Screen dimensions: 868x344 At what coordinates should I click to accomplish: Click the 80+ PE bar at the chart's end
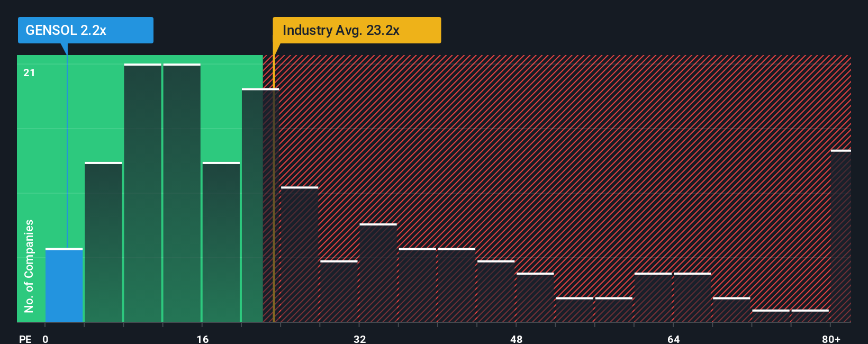point(841,236)
